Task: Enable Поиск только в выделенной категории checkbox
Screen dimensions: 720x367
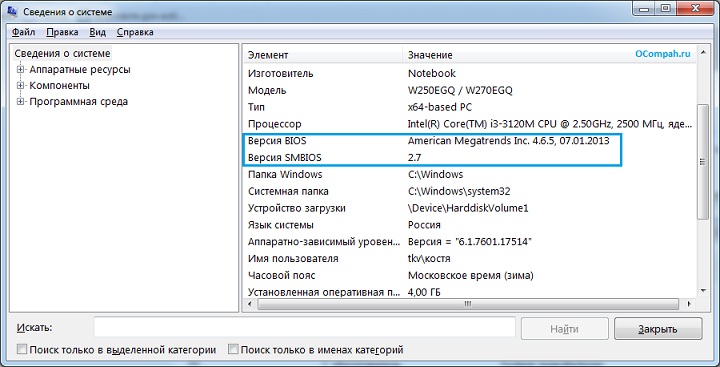Action: click(x=22, y=350)
